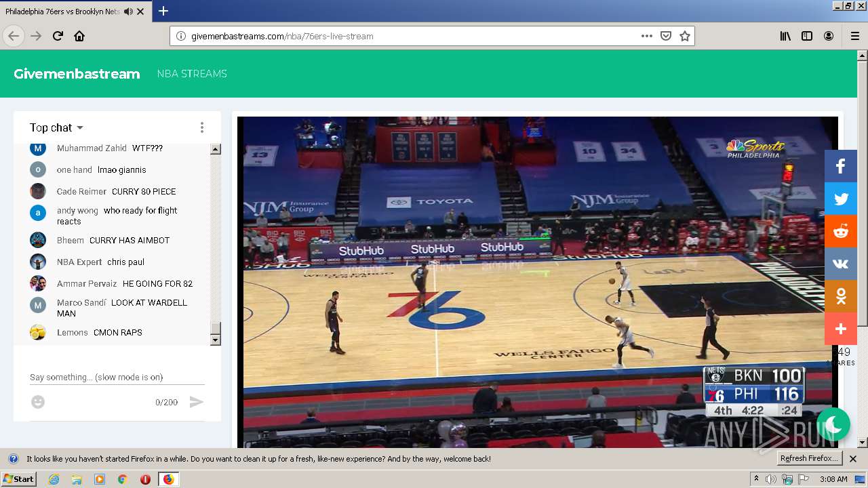The width and height of the screenshot is (868, 488).
Task: Toggle dark mode moon button
Action: pyautogui.click(x=833, y=424)
